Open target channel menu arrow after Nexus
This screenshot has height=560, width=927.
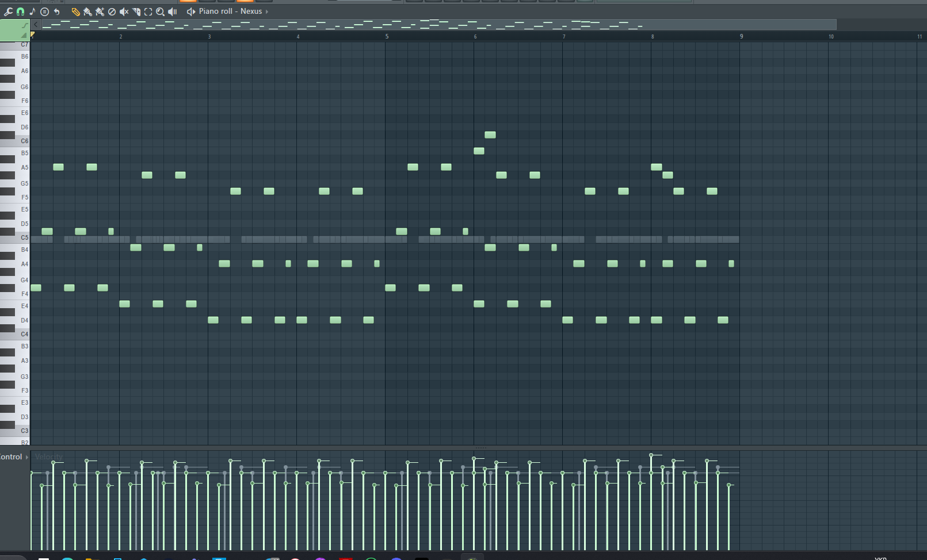point(267,11)
